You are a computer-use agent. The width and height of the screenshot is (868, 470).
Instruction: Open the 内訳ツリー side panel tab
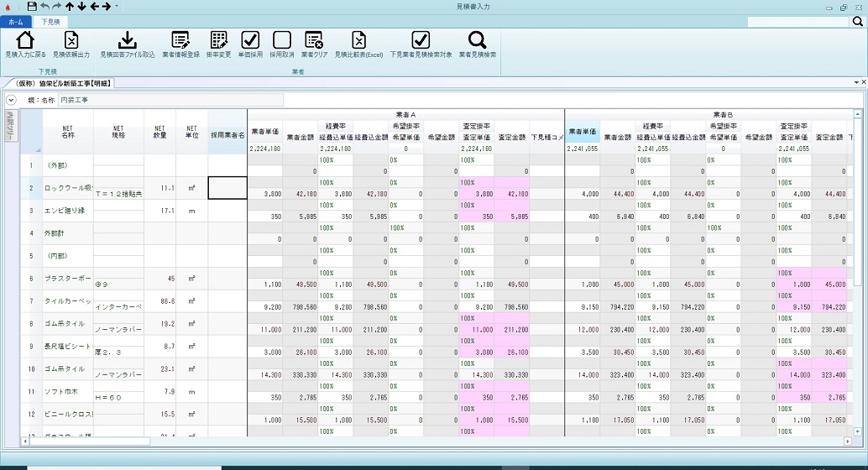coord(11,126)
